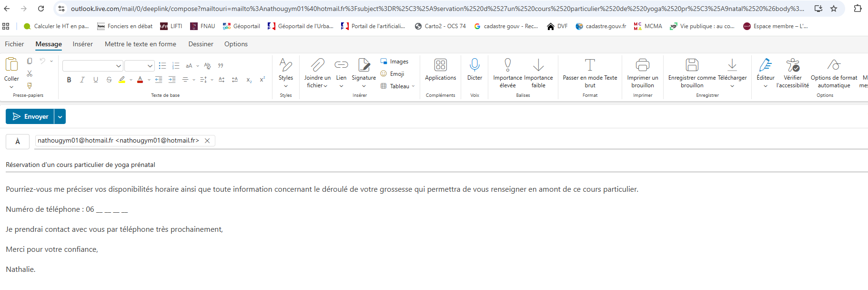This screenshot has height=290, width=868.
Task: Open the Emoji picker
Action: pyautogui.click(x=393, y=74)
